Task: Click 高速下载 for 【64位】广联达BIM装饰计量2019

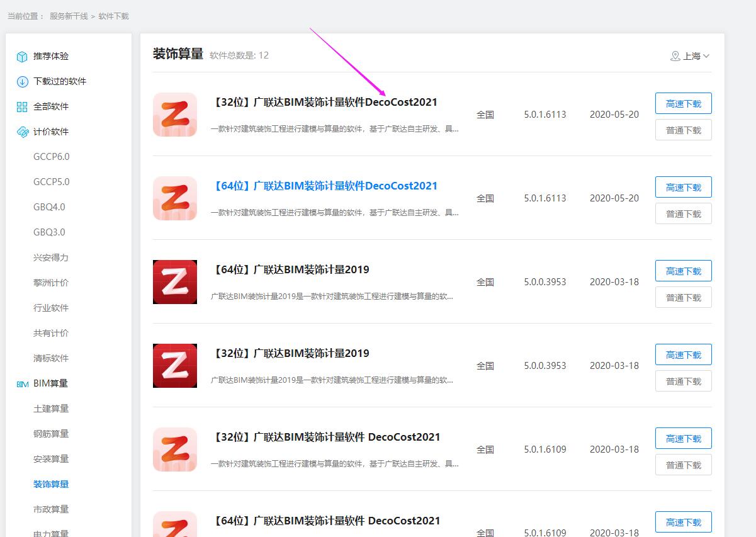Action: 684,271
